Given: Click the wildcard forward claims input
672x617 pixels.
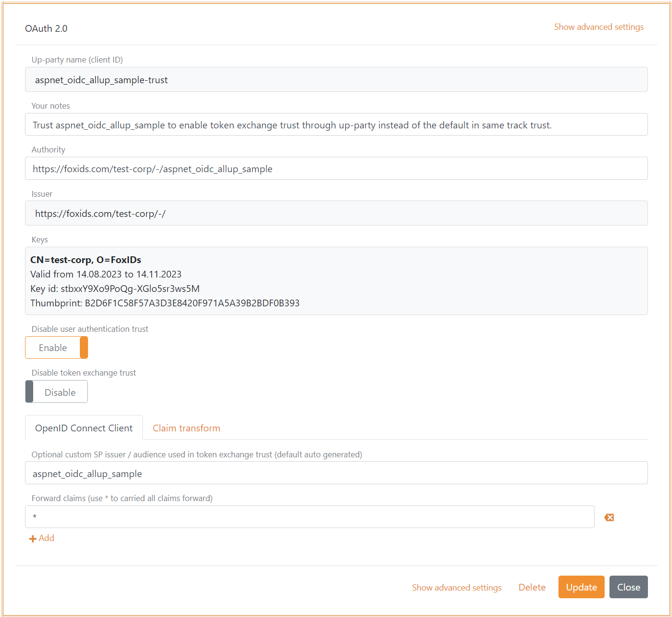Looking at the screenshot, I should click(x=310, y=516).
